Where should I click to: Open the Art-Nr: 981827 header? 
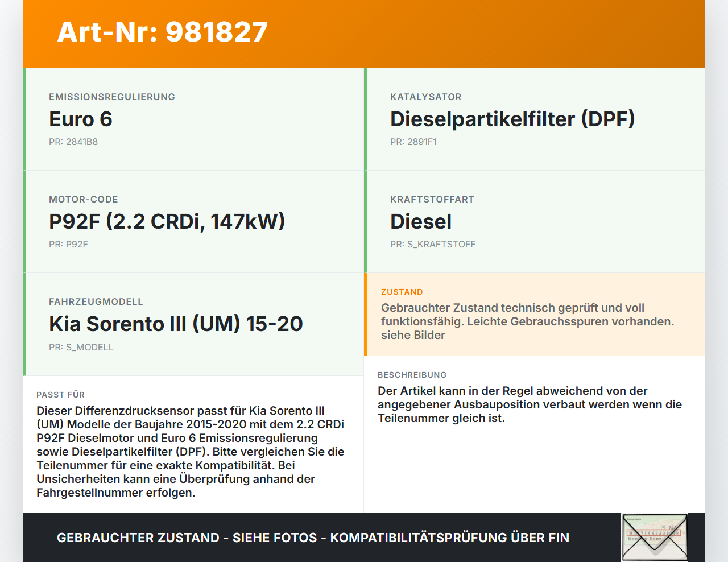pos(162,32)
